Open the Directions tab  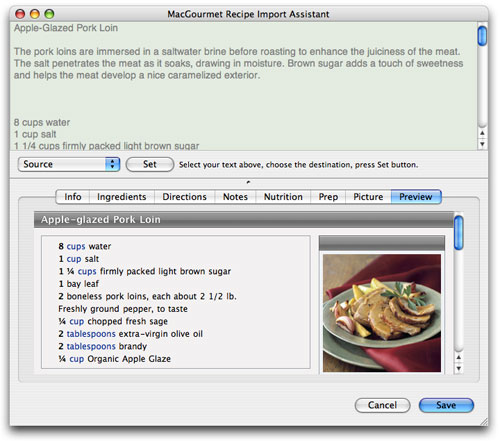click(x=184, y=197)
